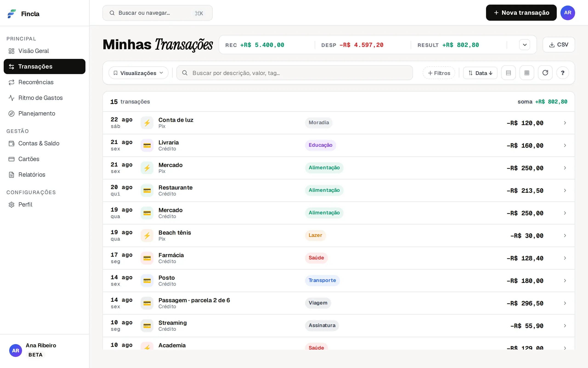588x368 pixels.
Task: Click the Mercado Pix transaction on 21 ago
Action: pos(339,168)
